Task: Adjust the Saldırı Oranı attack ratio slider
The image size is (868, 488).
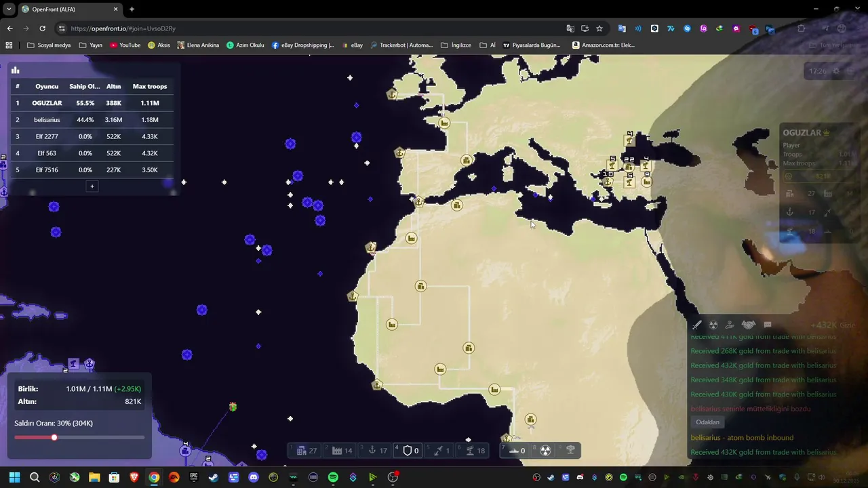Action: [x=79, y=437]
